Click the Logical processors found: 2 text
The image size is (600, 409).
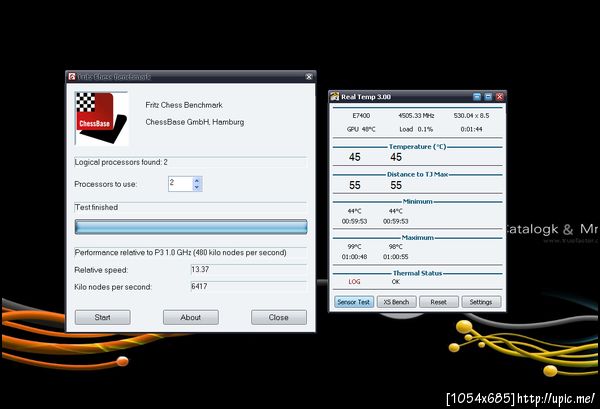pyautogui.click(x=121, y=162)
